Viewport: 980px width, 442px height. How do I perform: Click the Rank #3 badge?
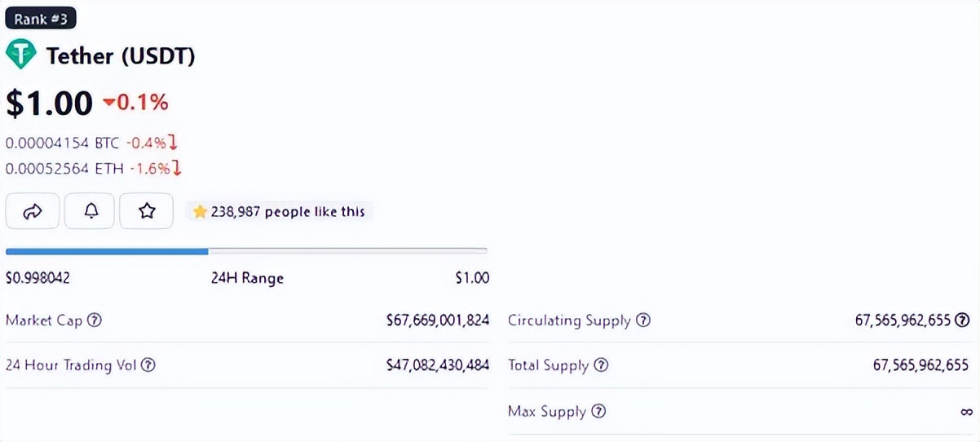[x=40, y=19]
